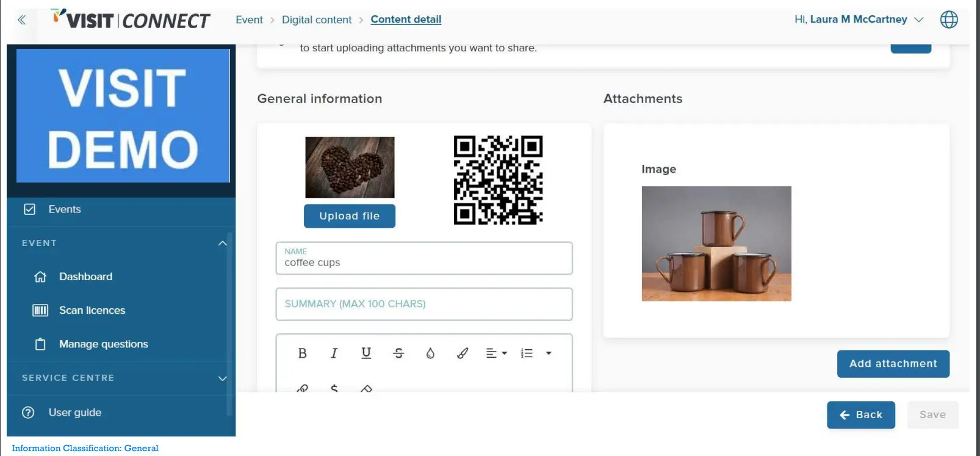Screen dimensions: 980x456
Task: Go to Digital content breadcrumb
Action: [317, 20]
